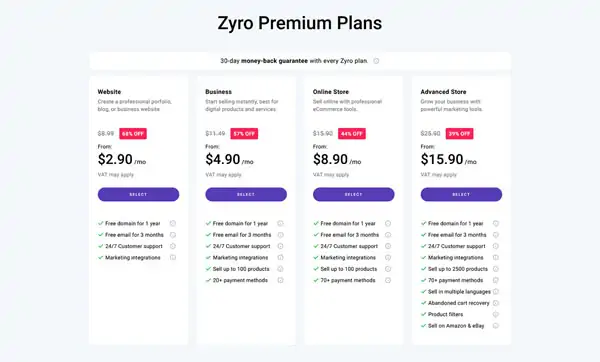Show info for Business plan 20+ payment methods

280,280
